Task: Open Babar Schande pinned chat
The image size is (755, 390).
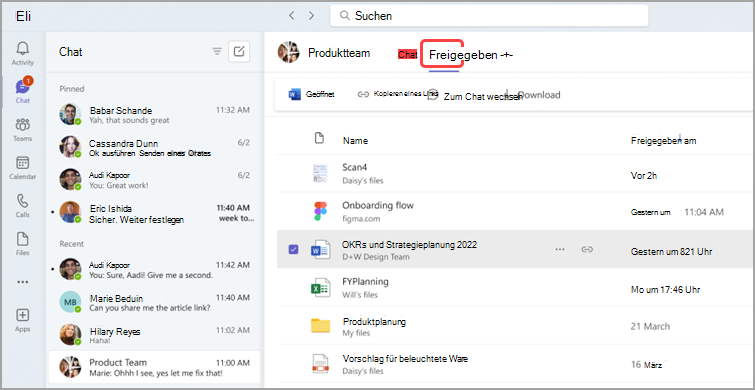Action: coord(155,115)
